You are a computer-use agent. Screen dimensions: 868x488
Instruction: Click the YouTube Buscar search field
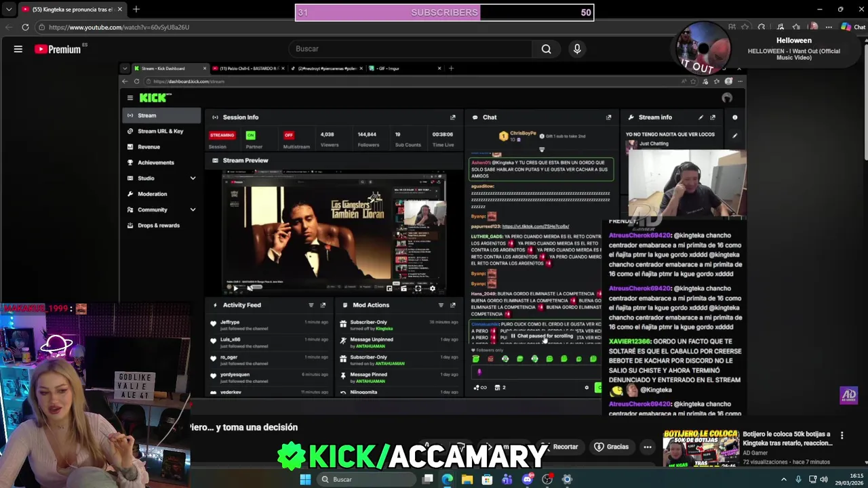click(412, 49)
